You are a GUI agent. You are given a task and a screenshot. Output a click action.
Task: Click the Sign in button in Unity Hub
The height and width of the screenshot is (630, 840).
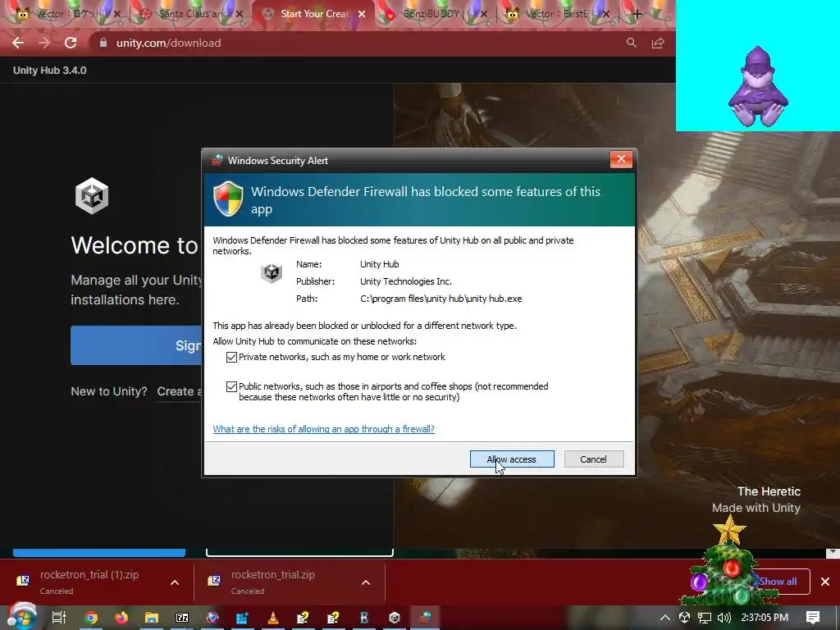[x=136, y=345]
